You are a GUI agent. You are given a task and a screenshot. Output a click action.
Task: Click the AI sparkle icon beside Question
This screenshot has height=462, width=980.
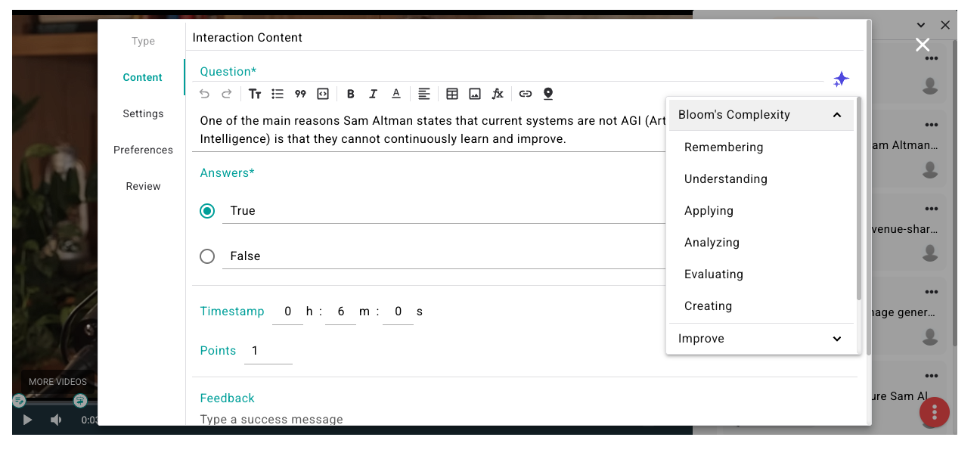(841, 79)
